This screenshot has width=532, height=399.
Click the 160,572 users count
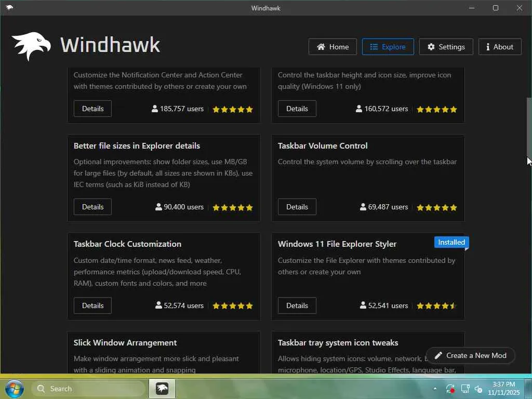[x=382, y=109]
